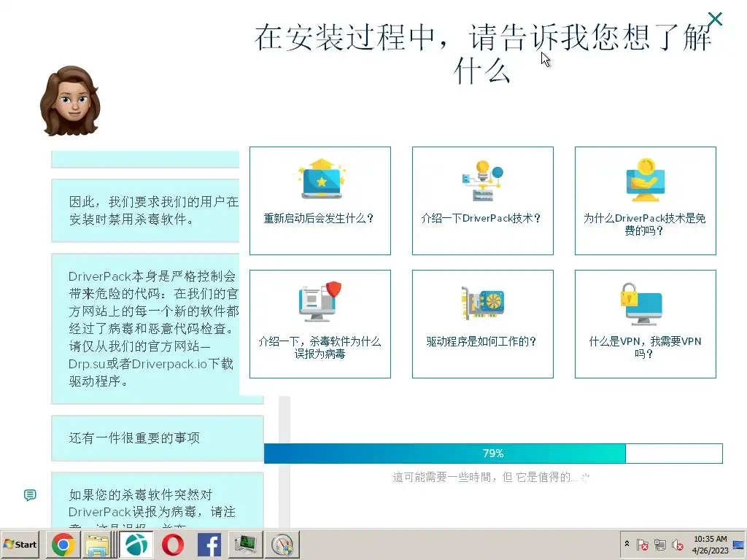Open the gauge with shield taskbar app

(282, 545)
